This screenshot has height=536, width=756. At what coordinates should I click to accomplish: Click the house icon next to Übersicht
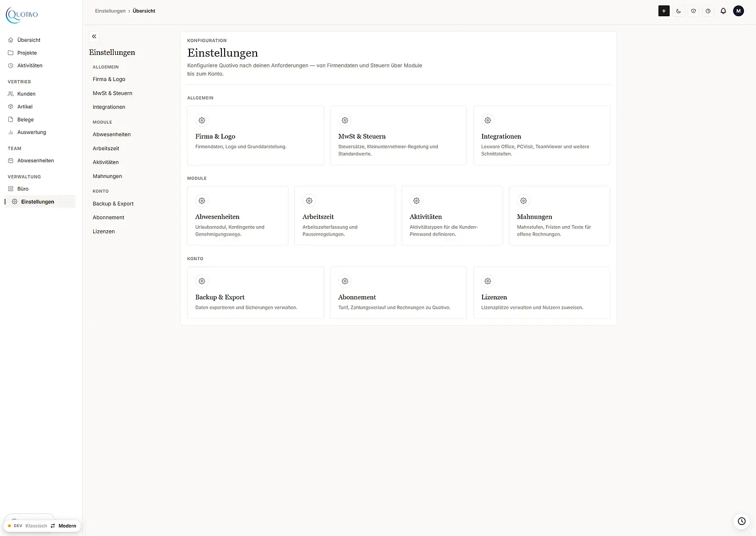click(10, 40)
